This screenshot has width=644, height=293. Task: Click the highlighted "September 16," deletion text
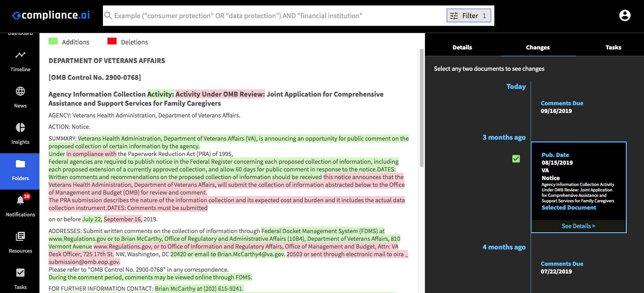(x=123, y=220)
